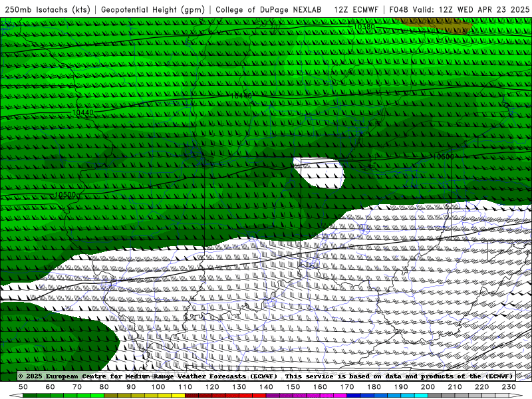Click the 90 value on the color scale
The width and height of the screenshot is (532, 399).
point(131,387)
